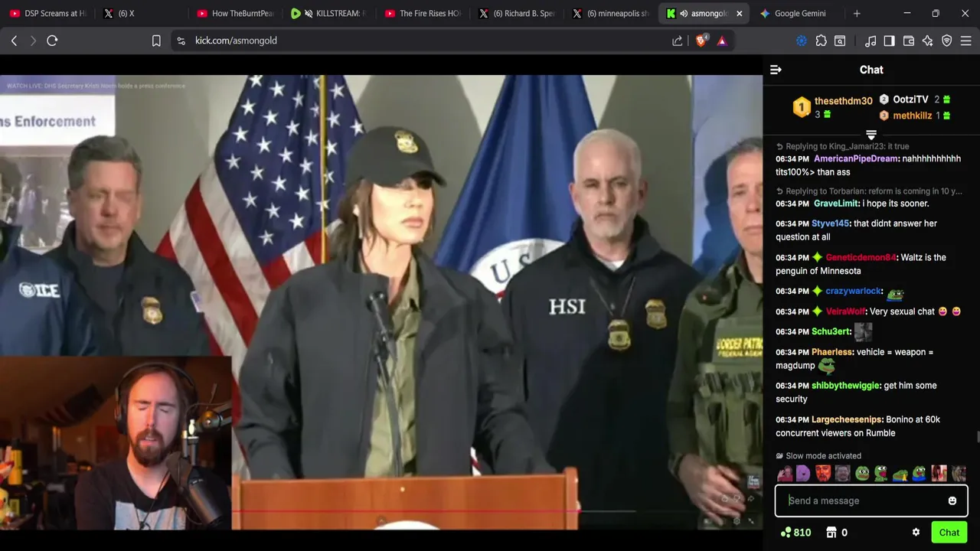Click the shibbythewiggie username
Image resolution: width=980 pixels, height=551 pixels.
[x=845, y=386]
